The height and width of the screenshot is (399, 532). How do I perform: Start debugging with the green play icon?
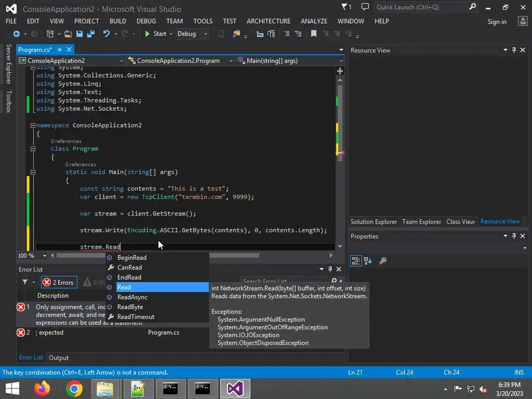click(x=147, y=34)
